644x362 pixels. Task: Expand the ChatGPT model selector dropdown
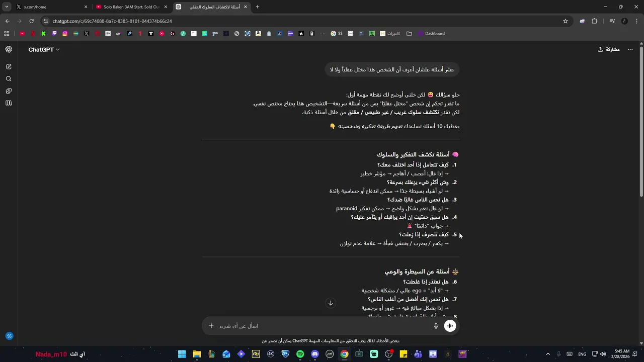coord(44,50)
